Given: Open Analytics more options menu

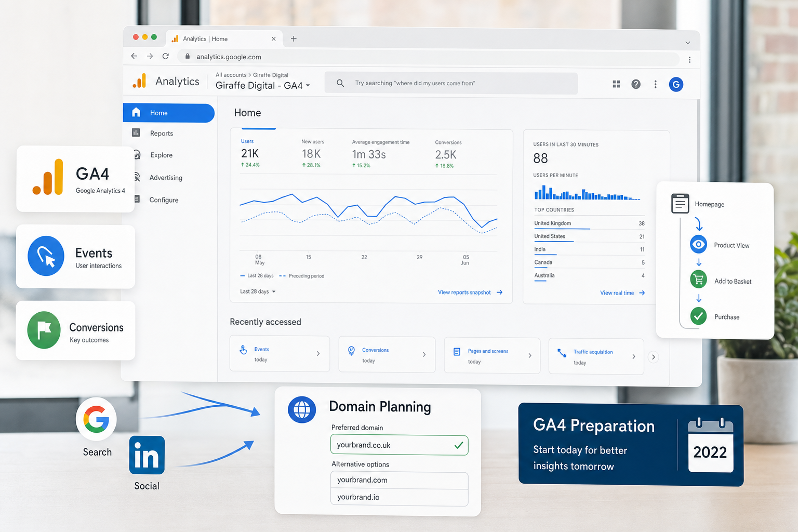Looking at the screenshot, I should pyautogui.click(x=655, y=84).
